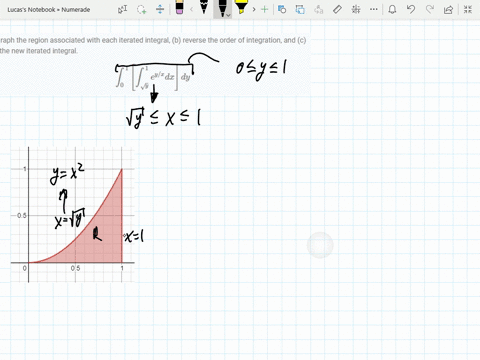Click the math assistant icon

pos(356,9)
